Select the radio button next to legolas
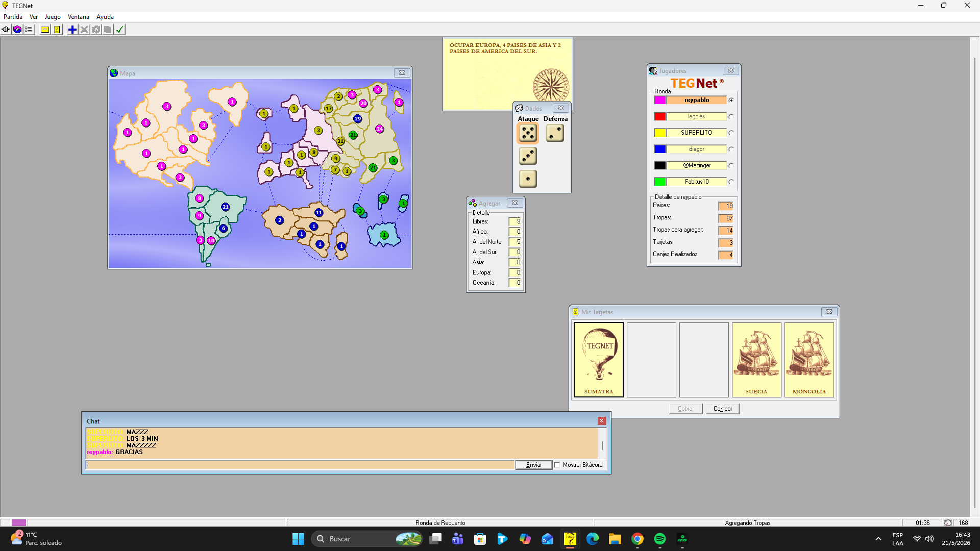 coord(731,116)
